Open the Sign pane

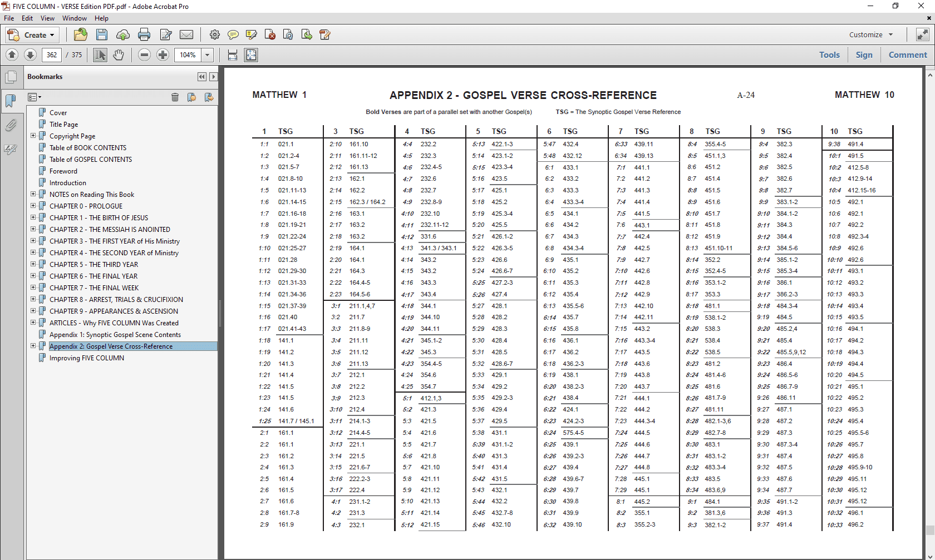point(864,54)
